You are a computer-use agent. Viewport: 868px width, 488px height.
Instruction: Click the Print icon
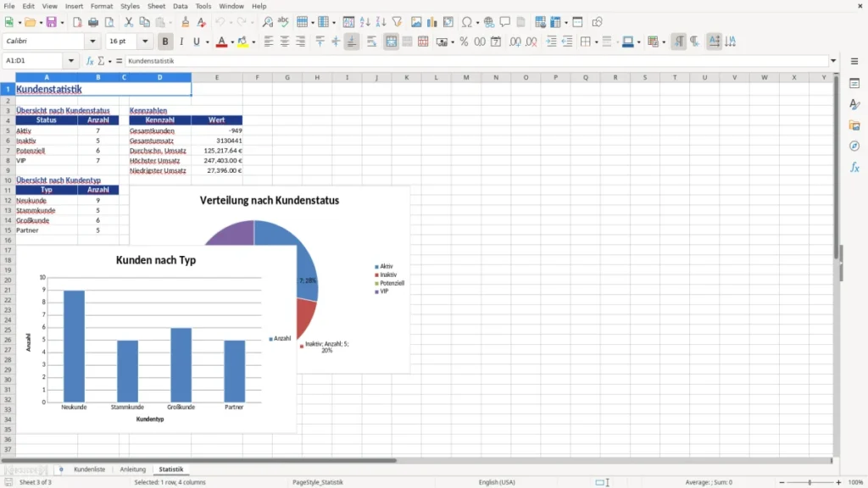(93, 22)
